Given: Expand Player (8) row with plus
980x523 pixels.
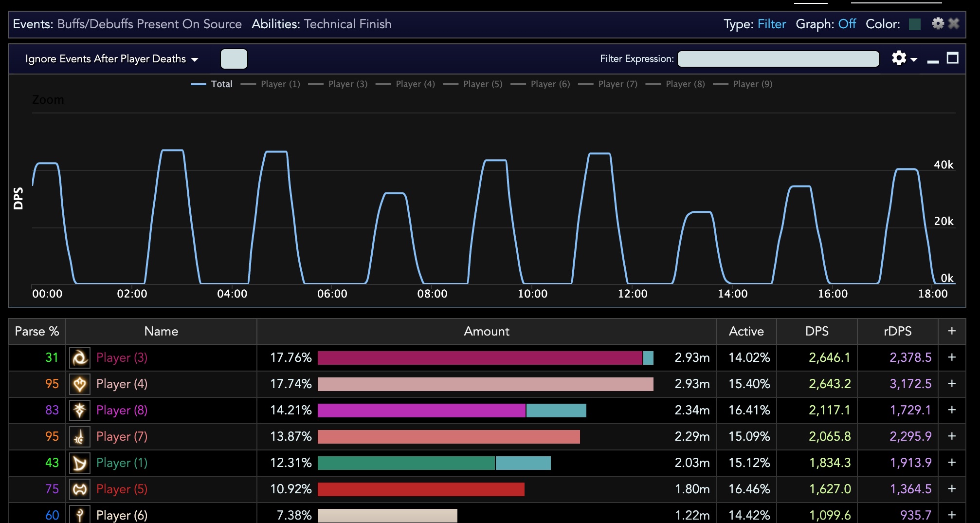Looking at the screenshot, I should point(952,410).
